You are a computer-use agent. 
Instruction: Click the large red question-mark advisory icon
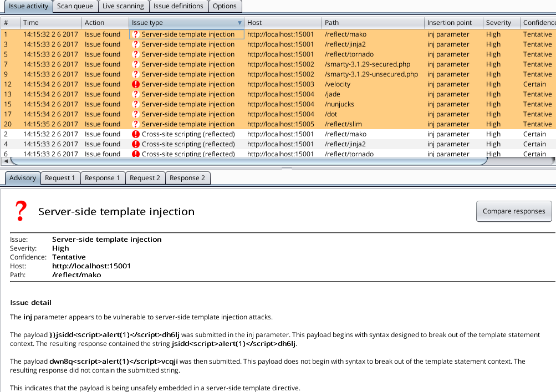click(21, 211)
